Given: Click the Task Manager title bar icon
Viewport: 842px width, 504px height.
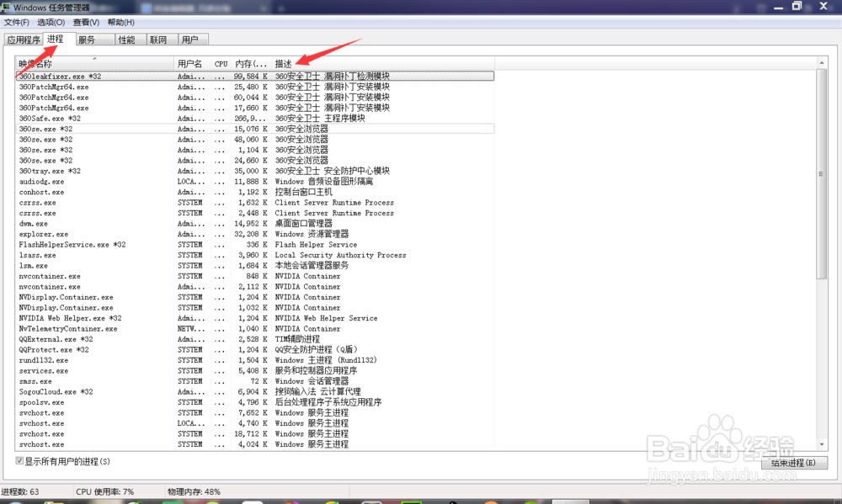Looking at the screenshot, I should pyautogui.click(x=6, y=7).
